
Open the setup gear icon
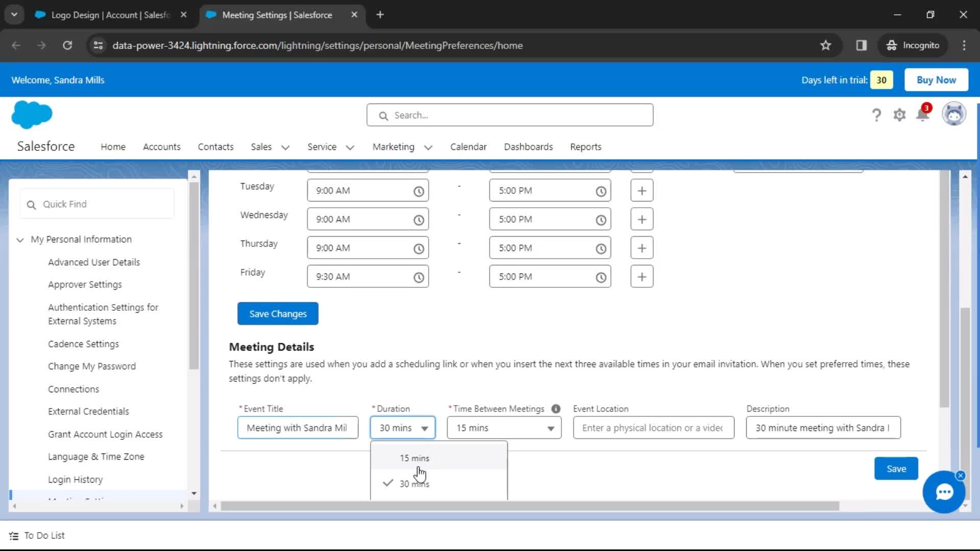(899, 115)
